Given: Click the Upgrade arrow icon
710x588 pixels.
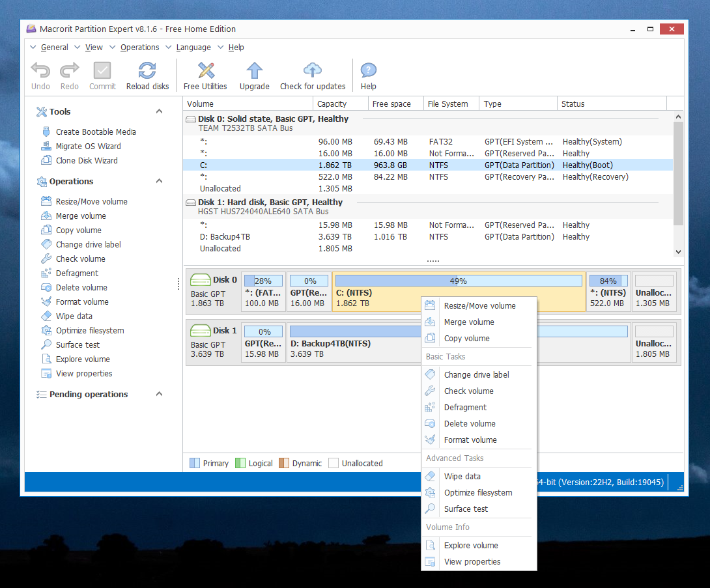Looking at the screenshot, I should [255, 70].
